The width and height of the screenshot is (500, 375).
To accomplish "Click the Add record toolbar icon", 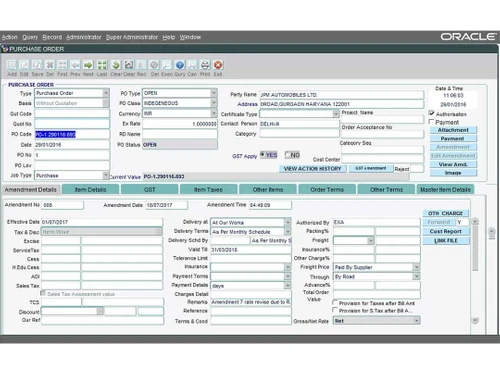I will (12, 65).
